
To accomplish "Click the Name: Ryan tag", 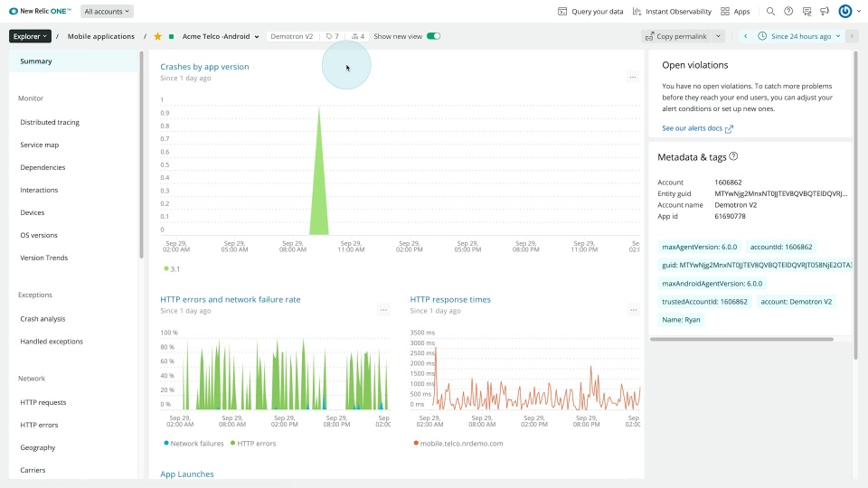I will (x=681, y=320).
